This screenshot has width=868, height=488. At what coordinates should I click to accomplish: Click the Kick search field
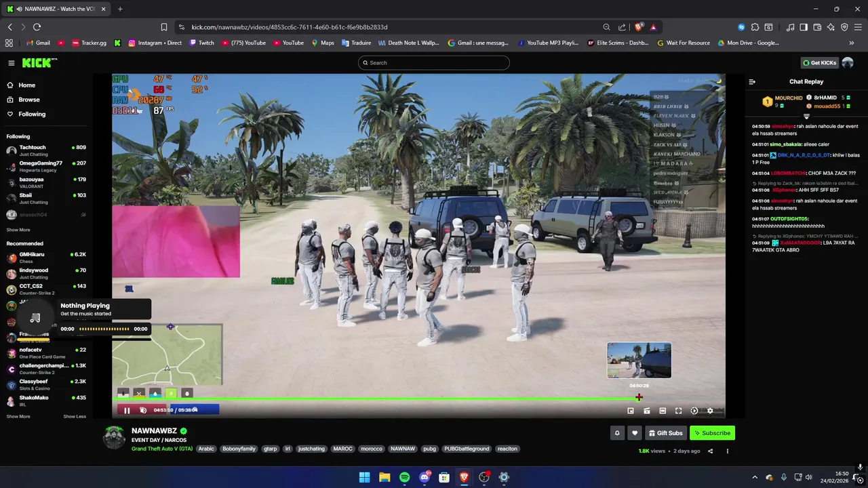(x=434, y=63)
